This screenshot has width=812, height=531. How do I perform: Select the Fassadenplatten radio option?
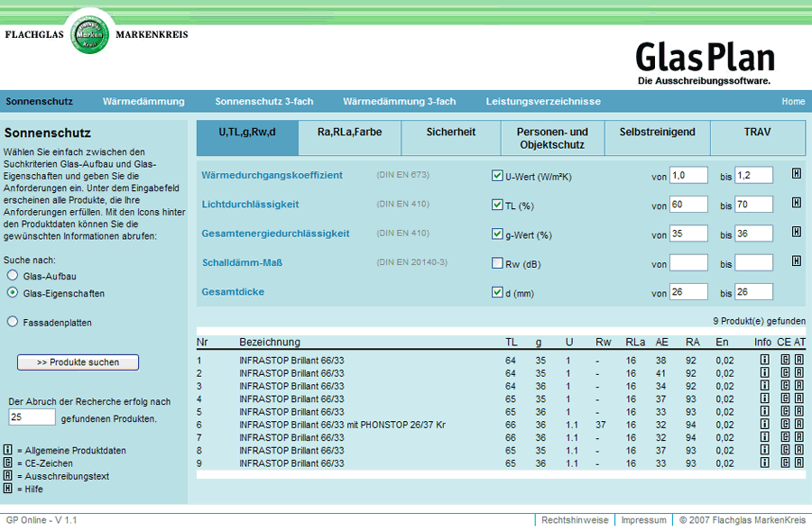tap(13, 321)
